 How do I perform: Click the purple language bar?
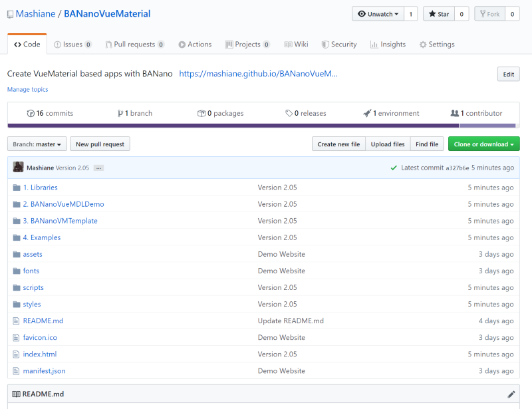(x=233, y=125)
